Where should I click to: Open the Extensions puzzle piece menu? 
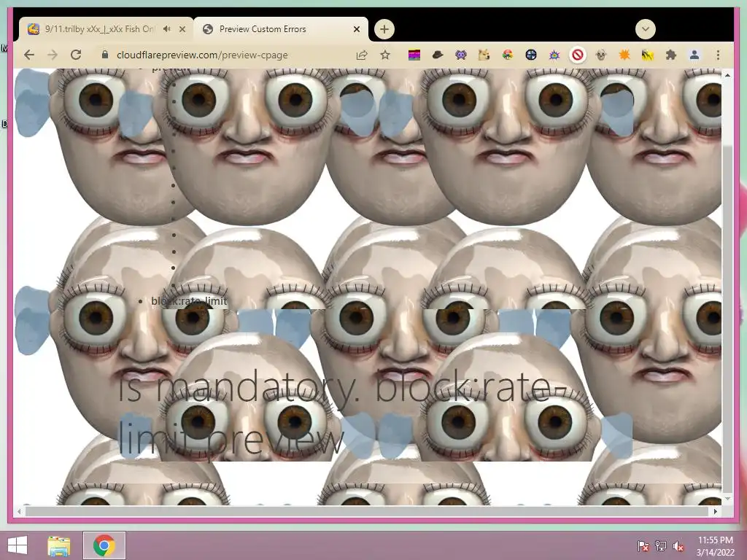[x=671, y=55]
